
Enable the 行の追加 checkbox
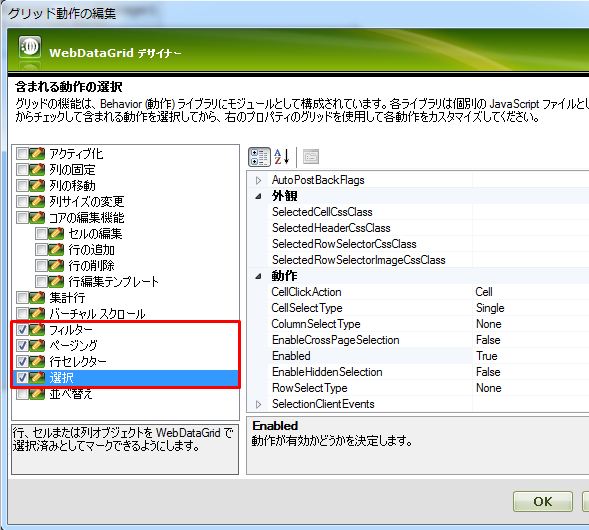coord(41,249)
